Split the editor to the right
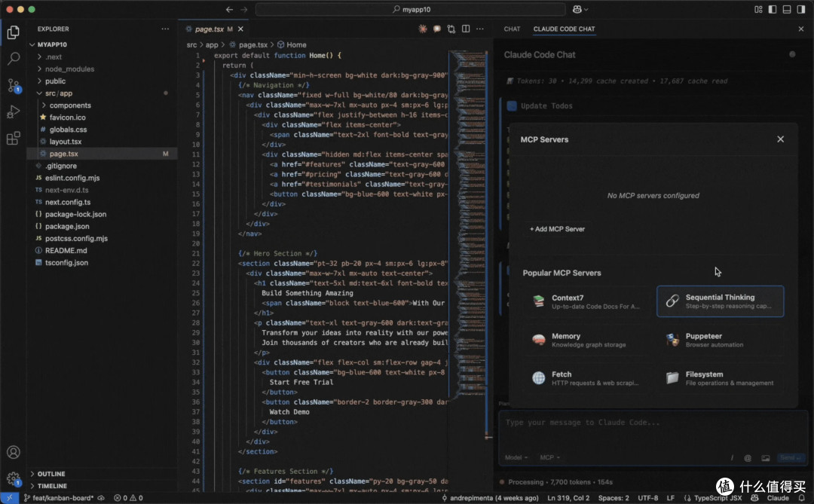Screen dimensions: 814x504 pos(466,29)
